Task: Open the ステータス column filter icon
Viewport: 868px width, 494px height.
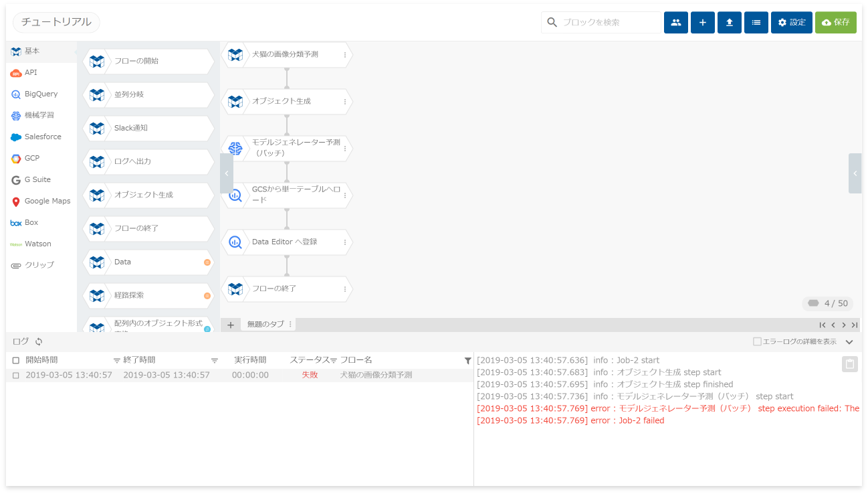Action: click(334, 361)
